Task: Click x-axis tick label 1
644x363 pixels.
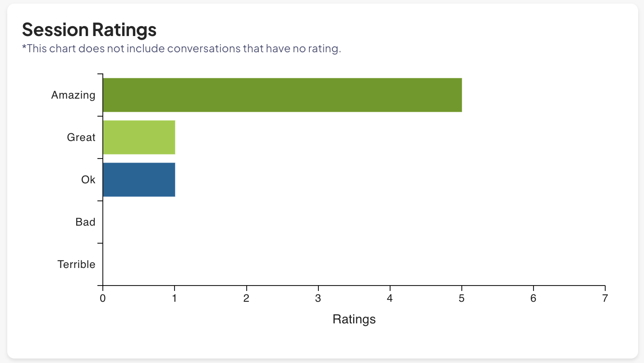Action: 175,298
